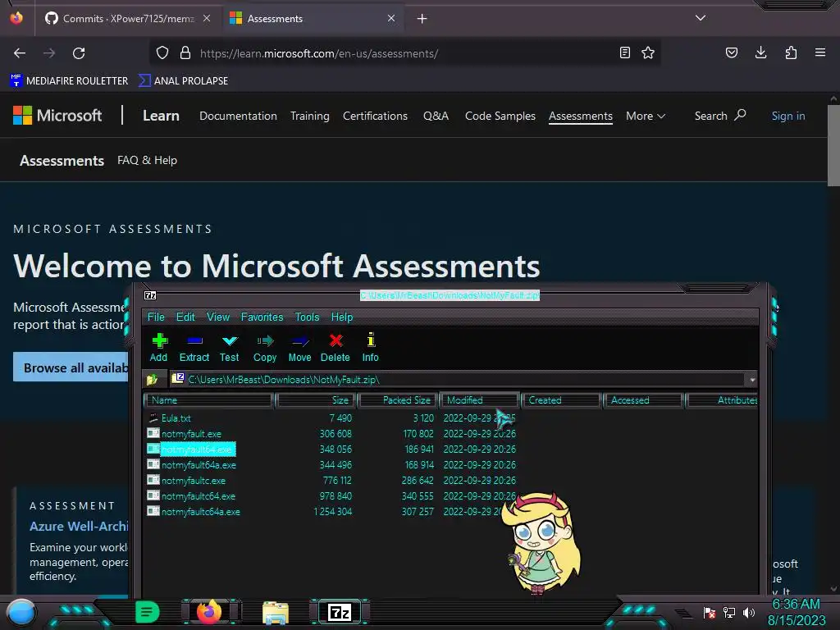Open the 7-Zip address path dropdown
Image resolution: width=840 pixels, height=630 pixels.
tap(752, 379)
